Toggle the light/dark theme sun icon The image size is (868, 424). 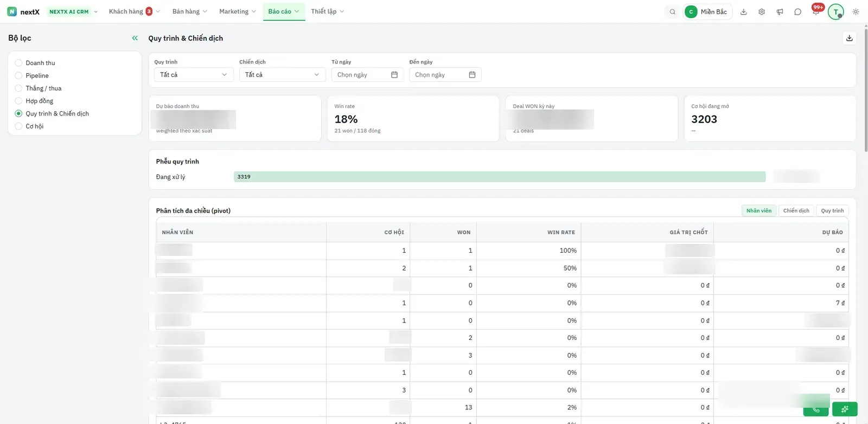tap(856, 12)
